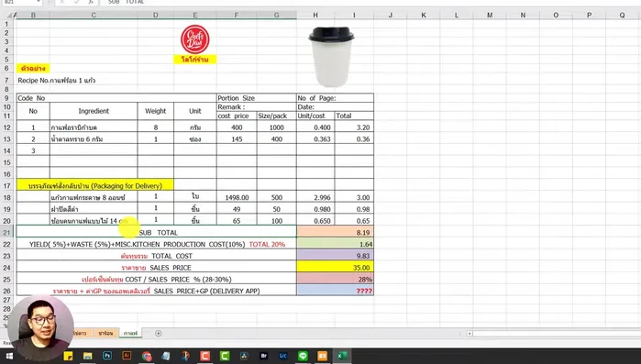The image size is (641, 364).
Task: Click the Select All corner triangle
Action: point(10,15)
